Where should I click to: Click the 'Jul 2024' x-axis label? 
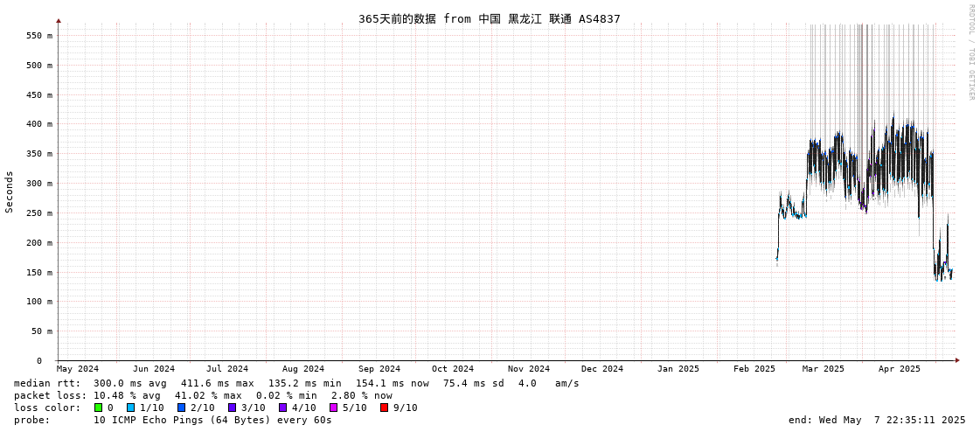coord(227,369)
